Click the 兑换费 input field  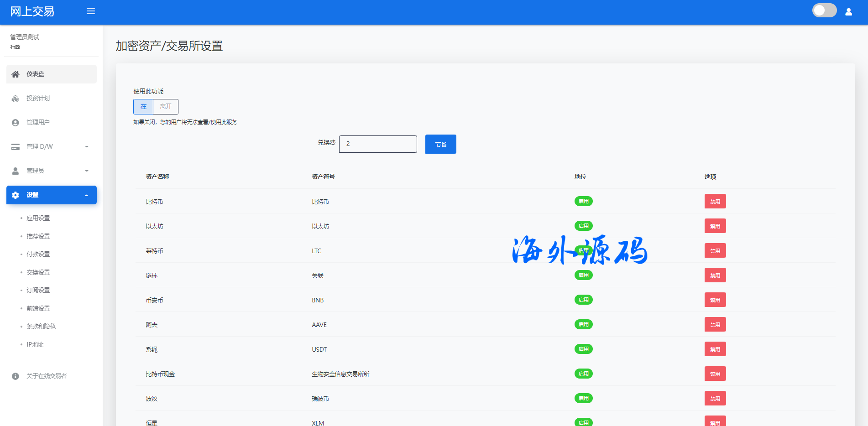tap(378, 144)
